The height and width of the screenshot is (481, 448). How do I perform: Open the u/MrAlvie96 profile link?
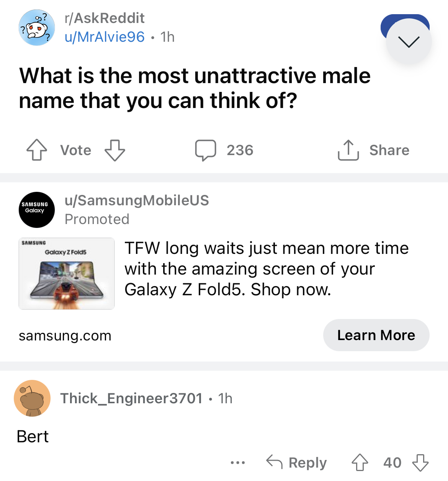click(x=105, y=37)
